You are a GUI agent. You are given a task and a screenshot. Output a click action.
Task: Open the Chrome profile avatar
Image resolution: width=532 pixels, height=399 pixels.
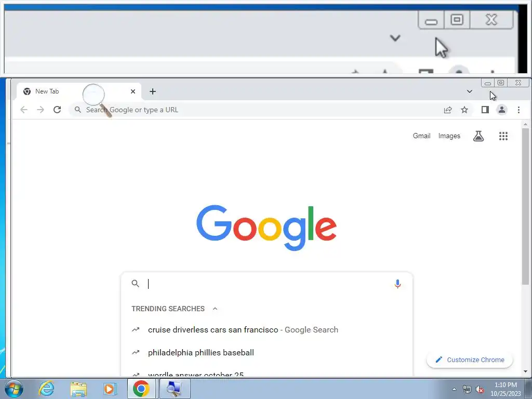click(x=502, y=110)
